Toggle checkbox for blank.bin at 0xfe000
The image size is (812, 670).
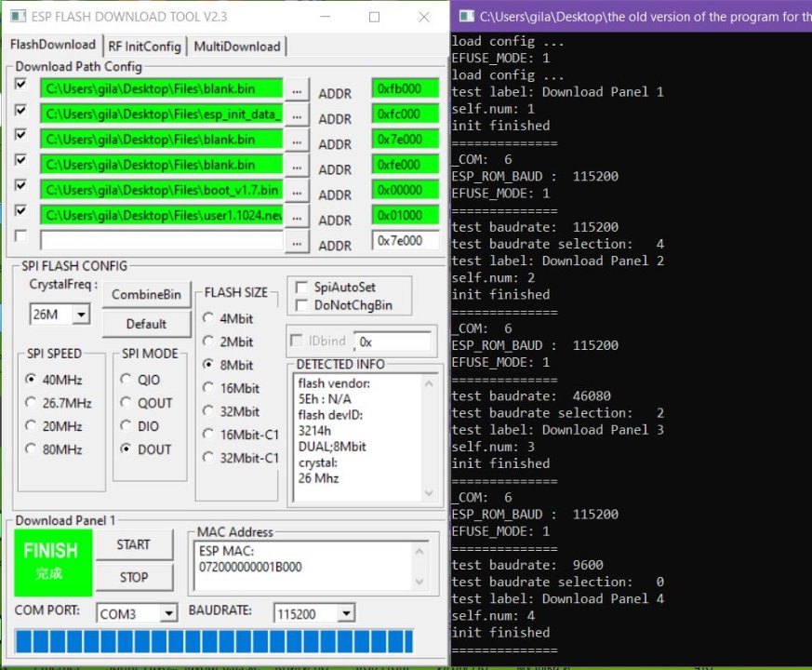pyautogui.click(x=20, y=160)
